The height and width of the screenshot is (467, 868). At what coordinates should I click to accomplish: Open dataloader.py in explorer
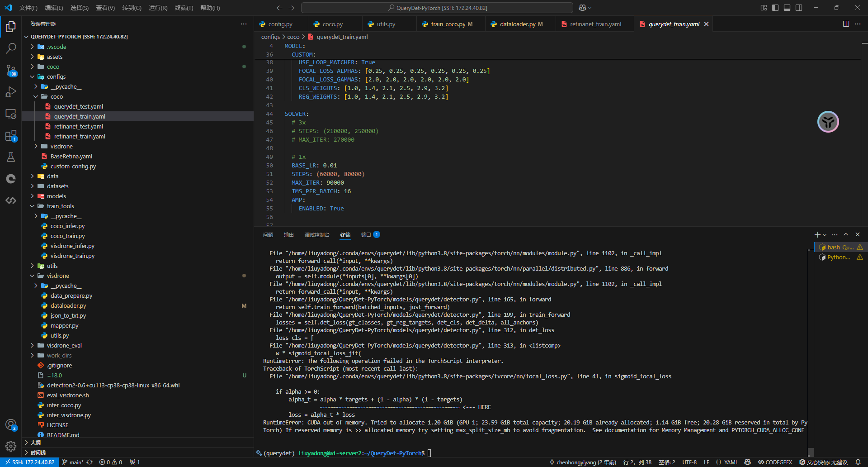(138, 305)
